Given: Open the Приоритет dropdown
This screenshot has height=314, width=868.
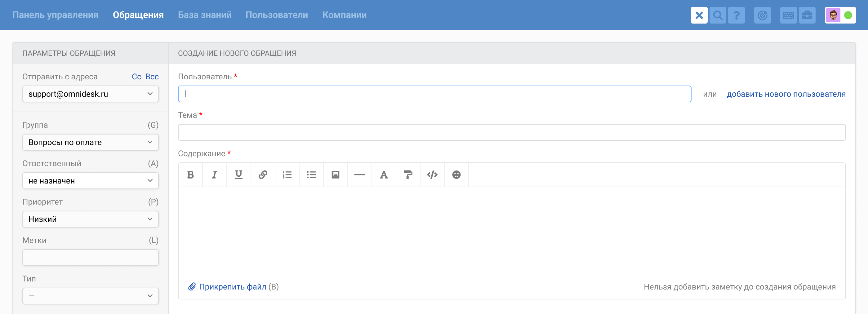Looking at the screenshot, I should coord(90,219).
